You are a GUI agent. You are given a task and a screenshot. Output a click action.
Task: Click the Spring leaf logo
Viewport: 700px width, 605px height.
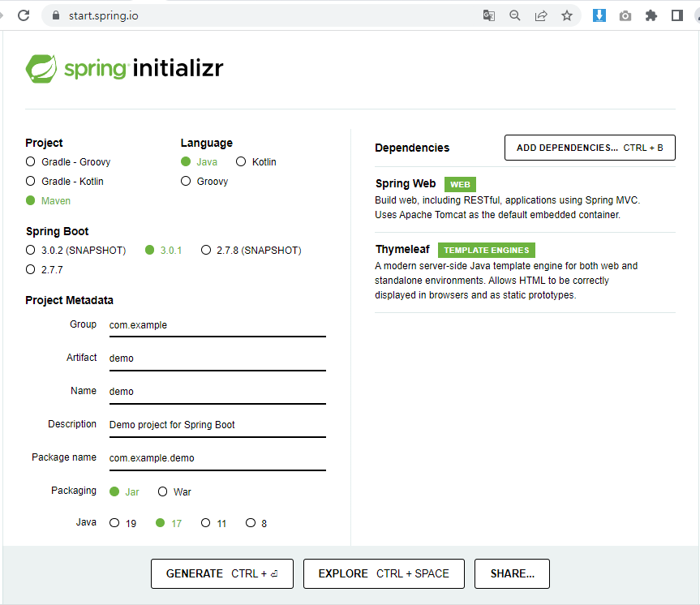pyautogui.click(x=41, y=68)
